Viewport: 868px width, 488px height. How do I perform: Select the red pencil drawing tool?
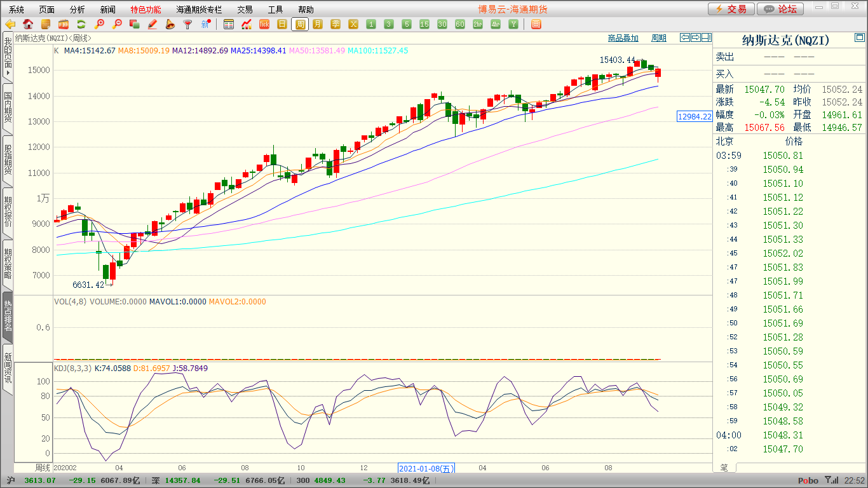tap(153, 24)
